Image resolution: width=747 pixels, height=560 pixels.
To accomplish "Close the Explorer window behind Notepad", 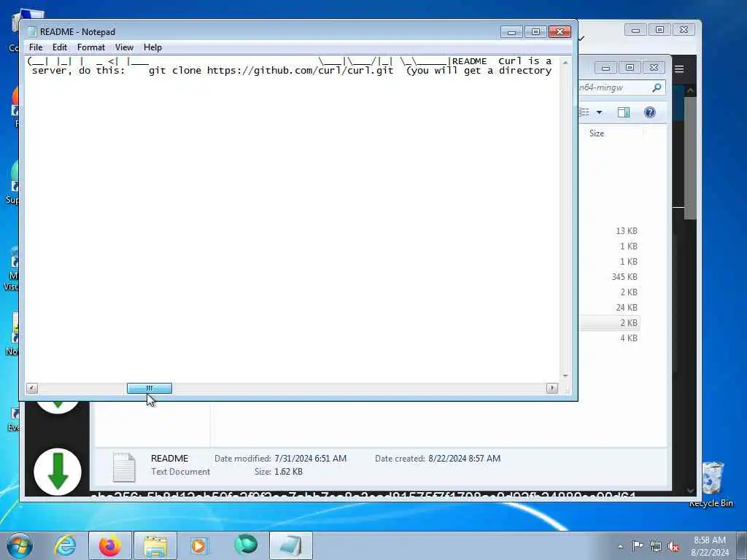I will 654,68.
